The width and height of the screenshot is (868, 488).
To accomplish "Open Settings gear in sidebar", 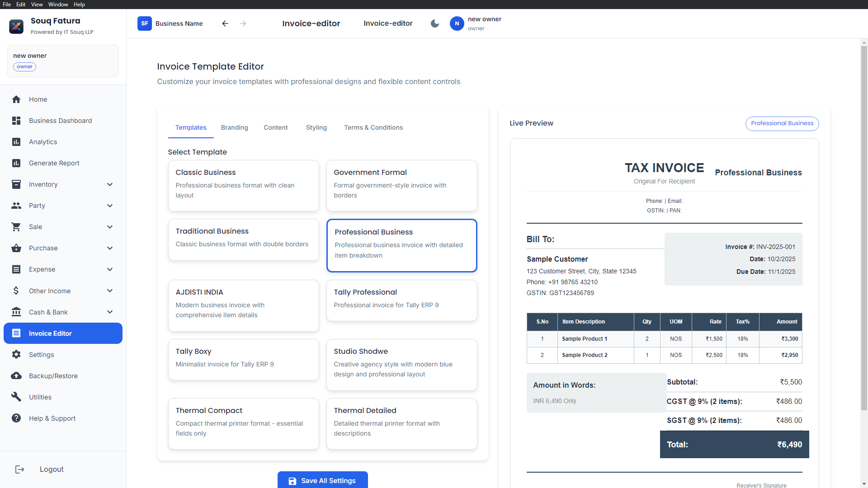I will coord(16,355).
